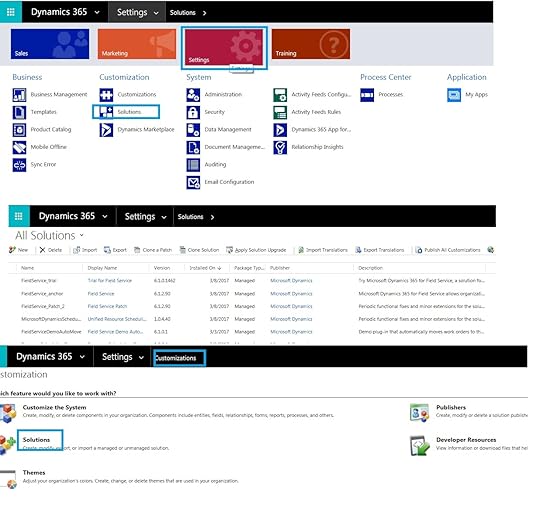Viewport: 540px width, 509px height.
Task: Expand Dynamics 365 chevron in the Customizations bar
Action: [x=82, y=357]
